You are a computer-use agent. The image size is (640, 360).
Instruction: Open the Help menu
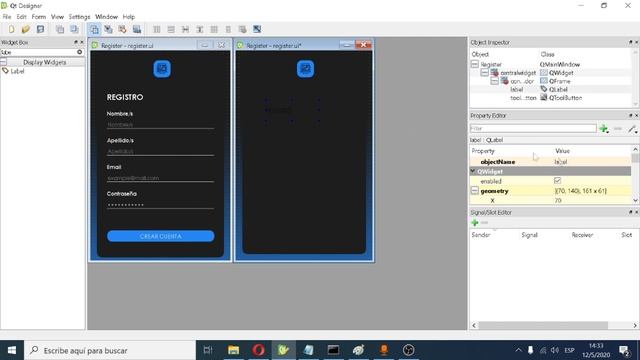(129, 17)
